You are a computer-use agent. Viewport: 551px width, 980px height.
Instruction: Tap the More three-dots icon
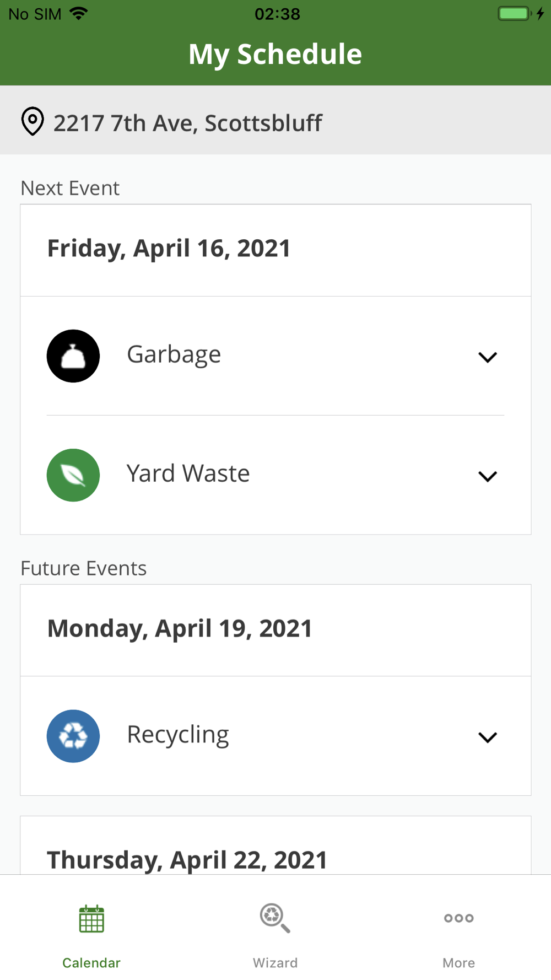(459, 918)
